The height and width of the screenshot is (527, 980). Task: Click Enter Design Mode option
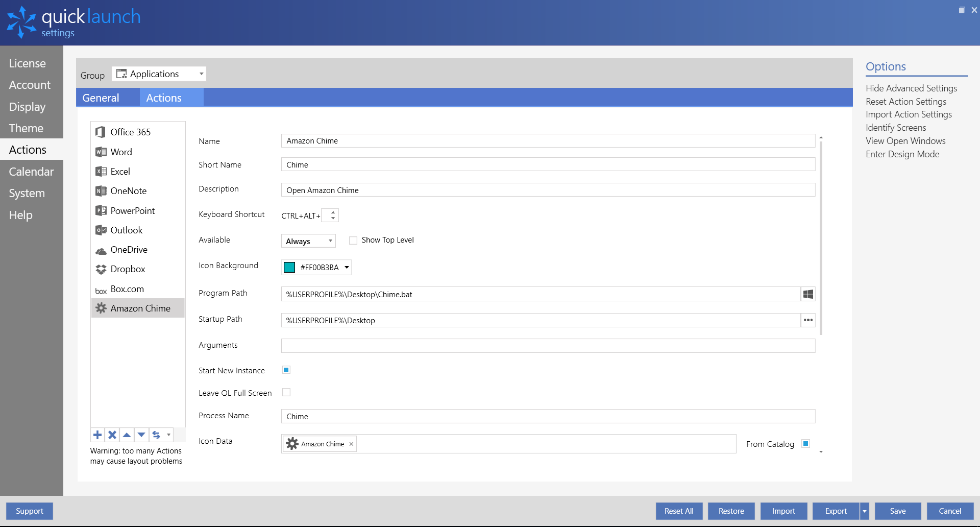tap(902, 154)
